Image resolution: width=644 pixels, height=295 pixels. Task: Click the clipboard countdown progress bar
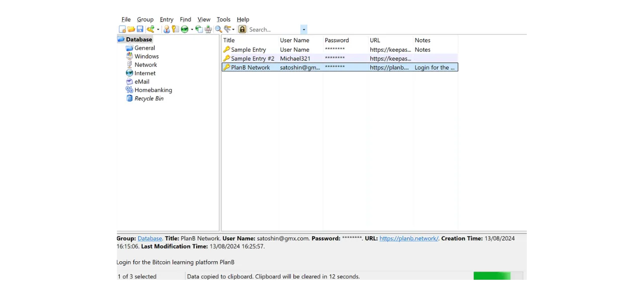point(492,276)
